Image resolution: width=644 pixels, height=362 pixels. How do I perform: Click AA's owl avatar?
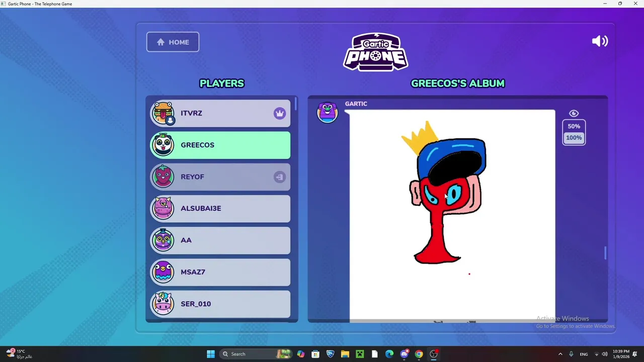tap(163, 240)
